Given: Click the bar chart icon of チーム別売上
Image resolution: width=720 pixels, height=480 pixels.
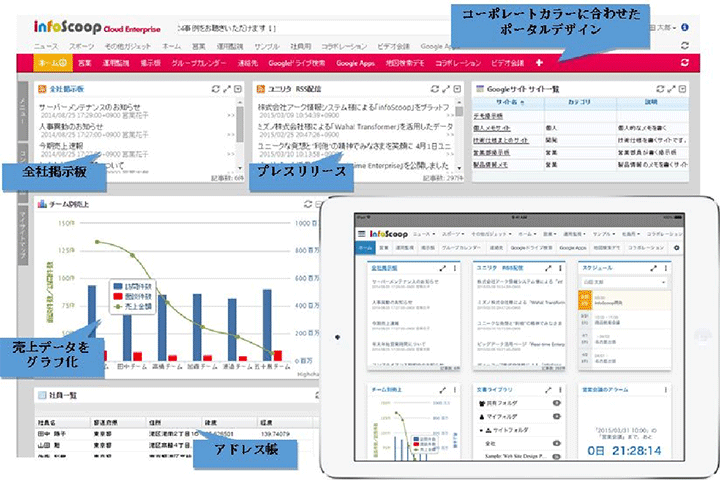Looking at the screenshot, I should [x=42, y=203].
